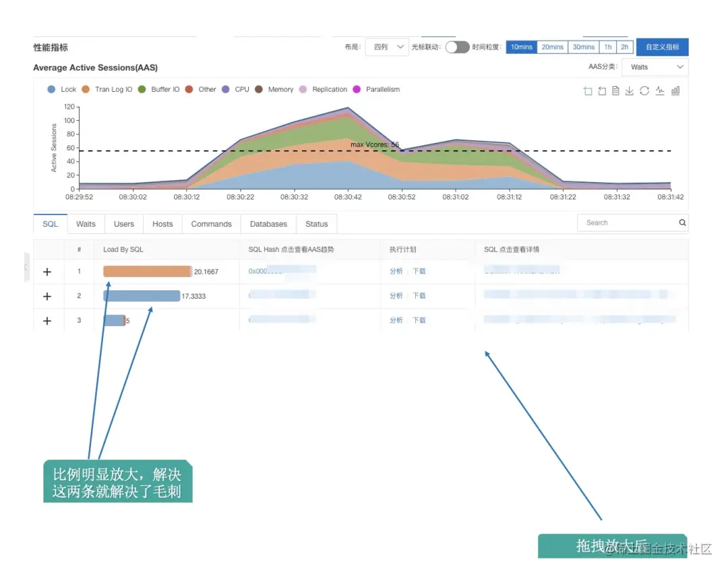The height and width of the screenshot is (572, 728).
Task: Toggle the cursor linkage (光标联动) switch
Action: pos(457,47)
